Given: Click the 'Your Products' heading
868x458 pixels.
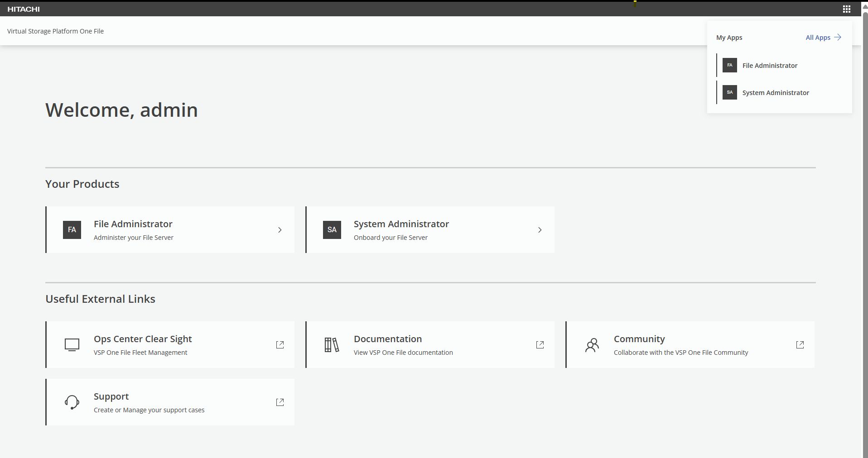Looking at the screenshot, I should click(x=82, y=184).
